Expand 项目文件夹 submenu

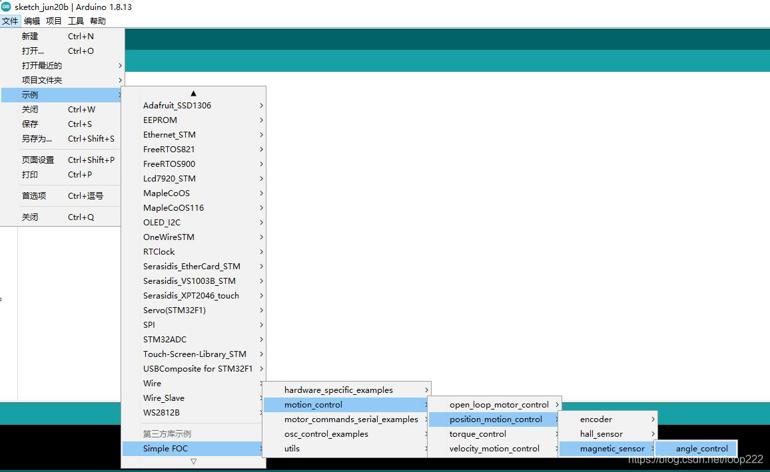tap(62, 80)
